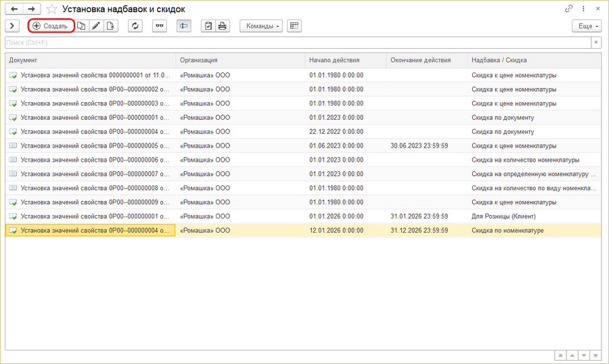Focus the Поиск (Ctrl+F) search field
The width and height of the screenshot is (609, 364).
point(298,43)
